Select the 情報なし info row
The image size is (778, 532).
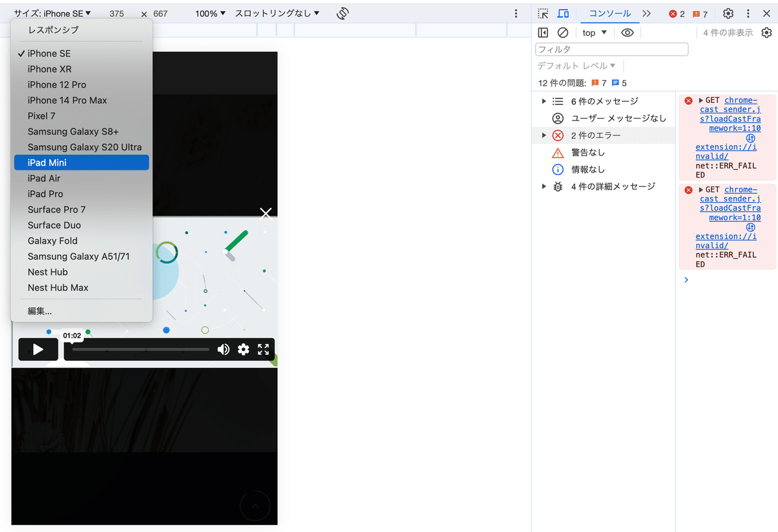pyautogui.click(x=604, y=169)
